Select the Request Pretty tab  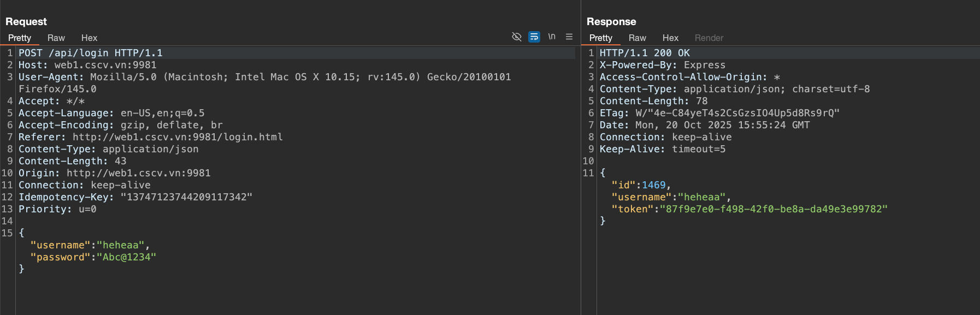point(20,38)
